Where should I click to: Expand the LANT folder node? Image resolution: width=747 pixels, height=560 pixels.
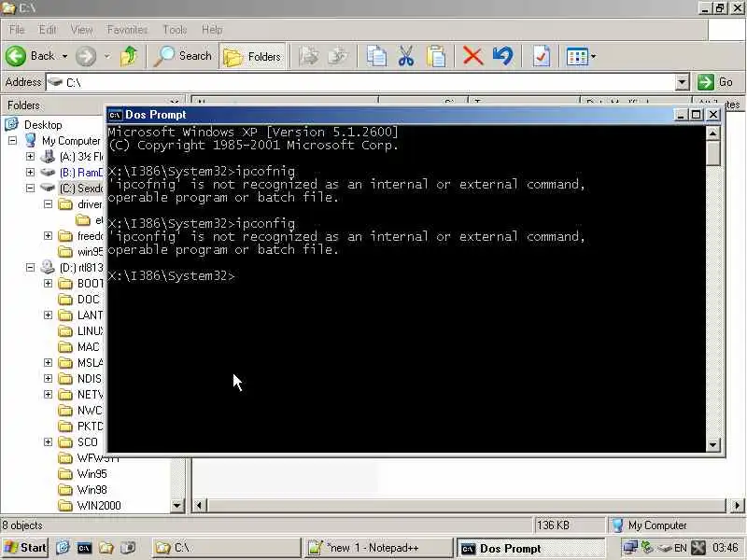(49, 315)
